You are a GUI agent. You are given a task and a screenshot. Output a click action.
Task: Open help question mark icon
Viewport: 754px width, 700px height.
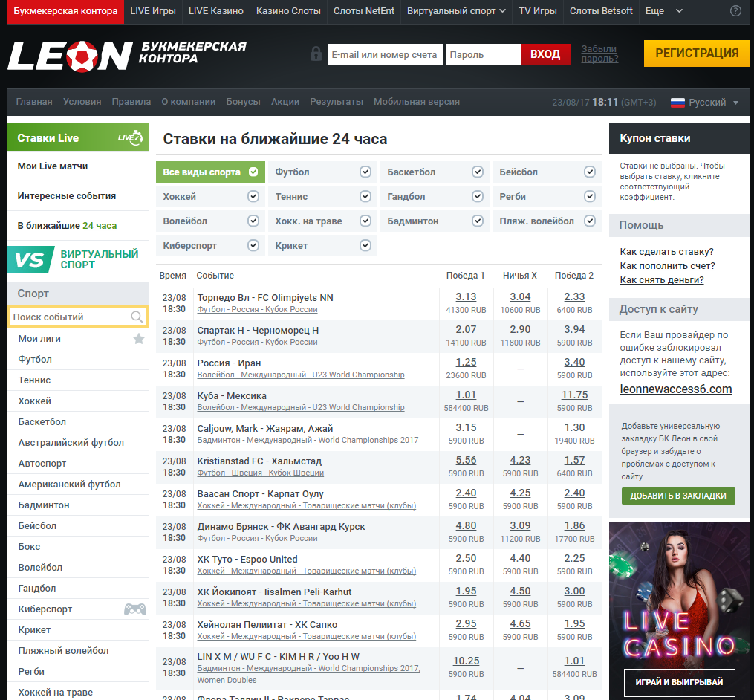tap(735, 11)
